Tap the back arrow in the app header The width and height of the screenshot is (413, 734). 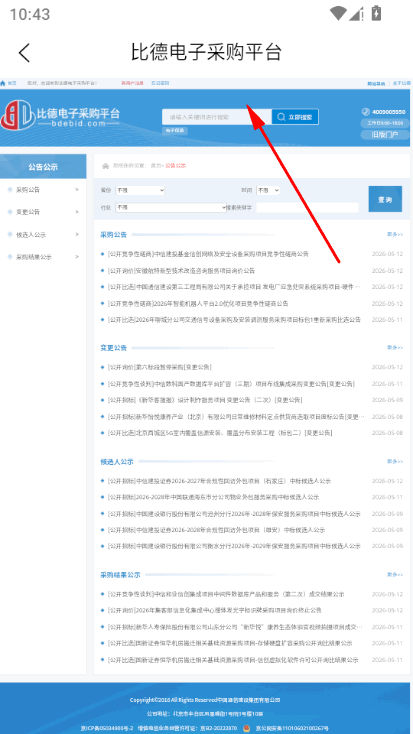tap(24, 52)
